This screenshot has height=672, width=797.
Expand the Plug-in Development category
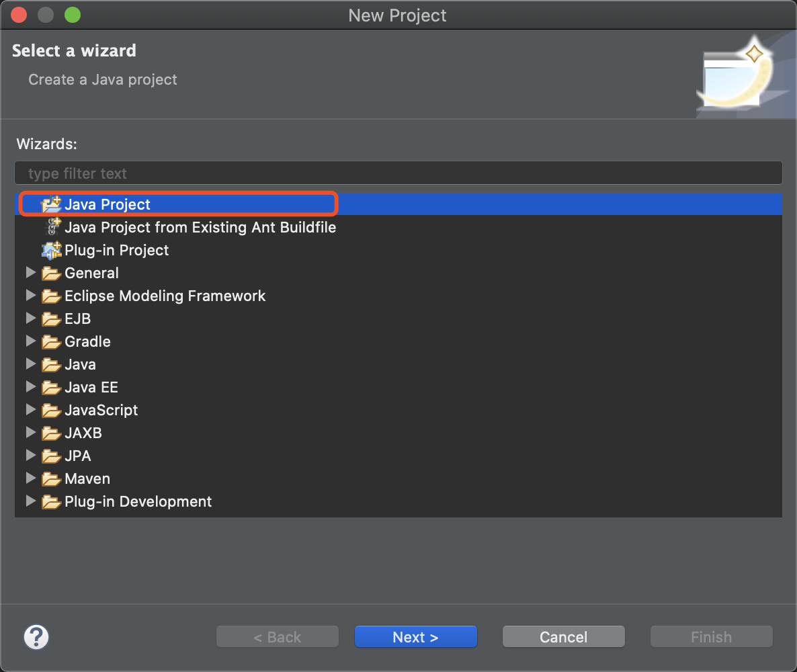30,501
